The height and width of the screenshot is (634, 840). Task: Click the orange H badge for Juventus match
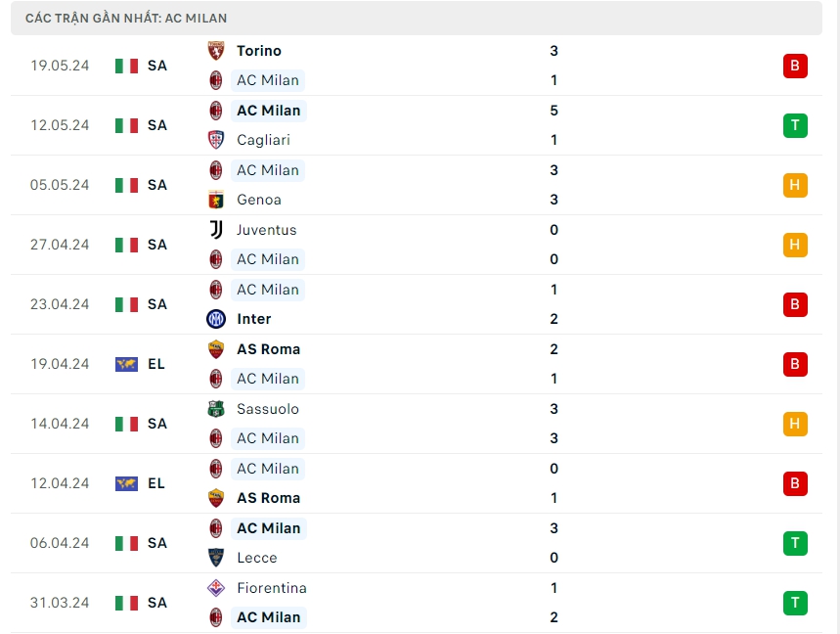click(x=795, y=245)
